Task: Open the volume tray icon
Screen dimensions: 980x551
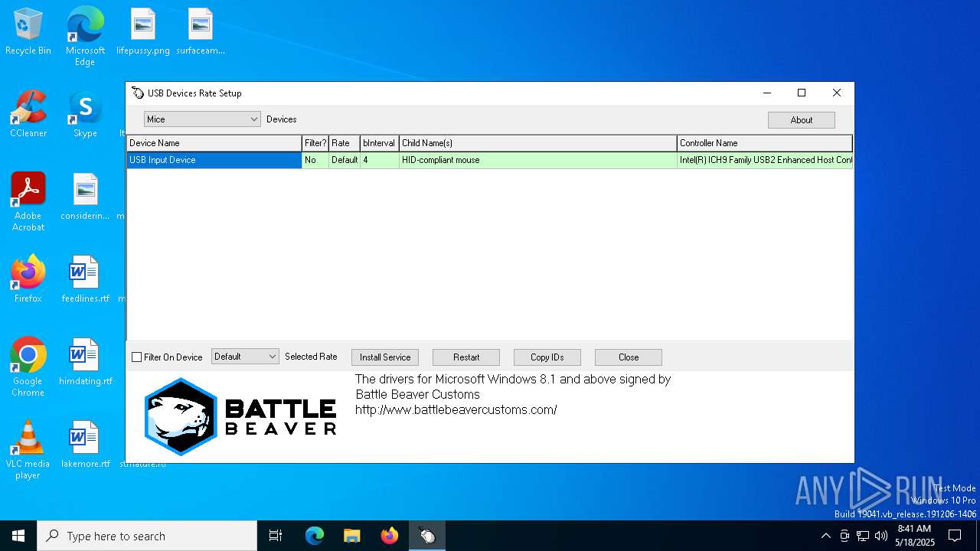Action: point(881,536)
